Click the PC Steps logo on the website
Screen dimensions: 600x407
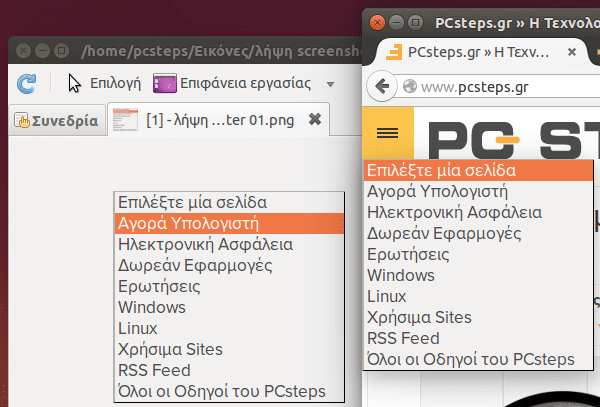tap(513, 140)
